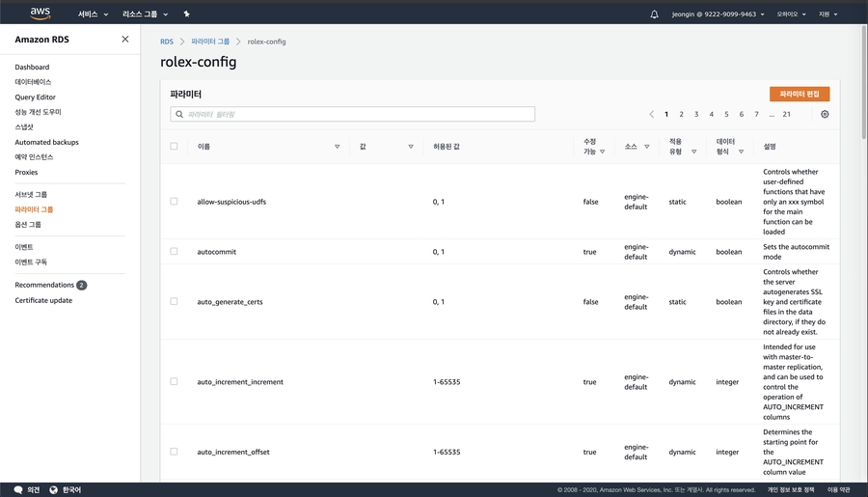Click the 파라미터 편집 button
868x497 pixels.
(799, 94)
